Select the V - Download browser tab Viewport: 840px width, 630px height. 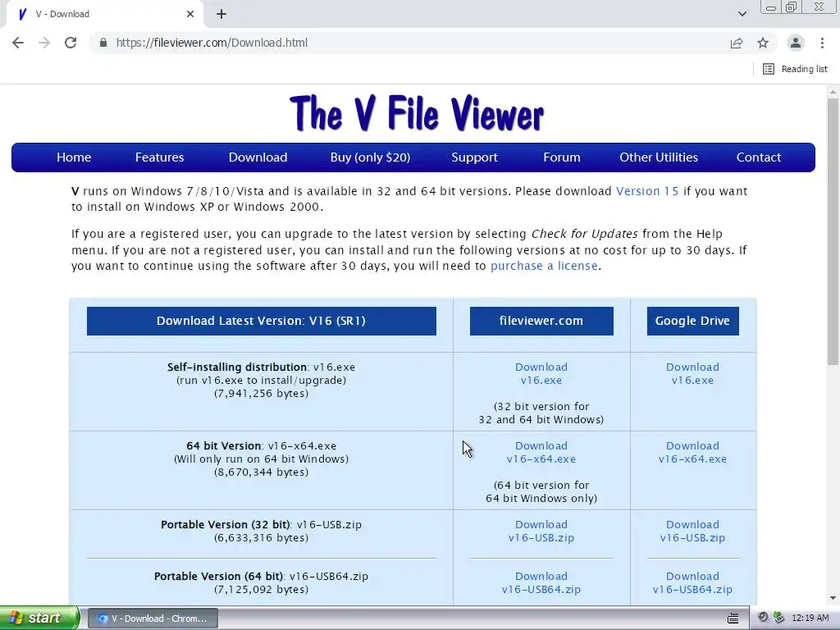pyautogui.click(x=104, y=14)
